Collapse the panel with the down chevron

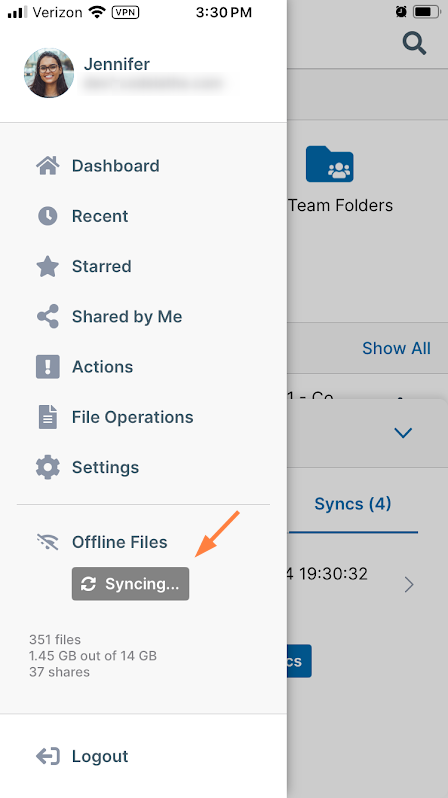pyautogui.click(x=403, y=433)
